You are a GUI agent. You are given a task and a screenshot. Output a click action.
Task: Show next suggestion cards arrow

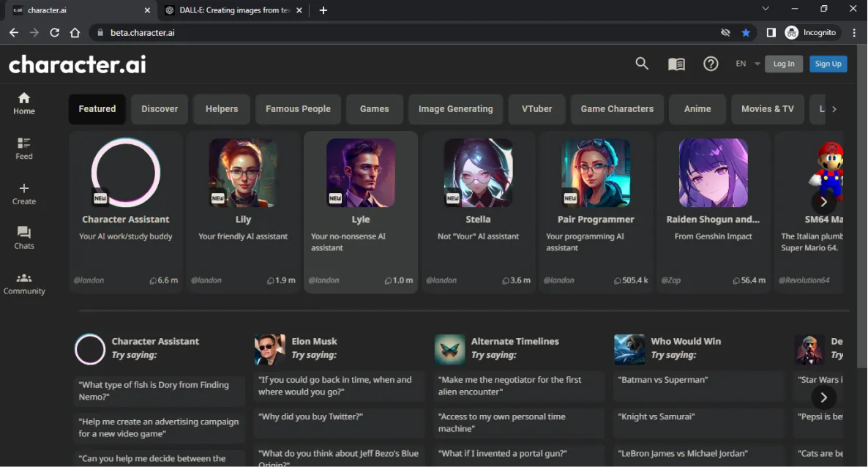pos(823,397)
